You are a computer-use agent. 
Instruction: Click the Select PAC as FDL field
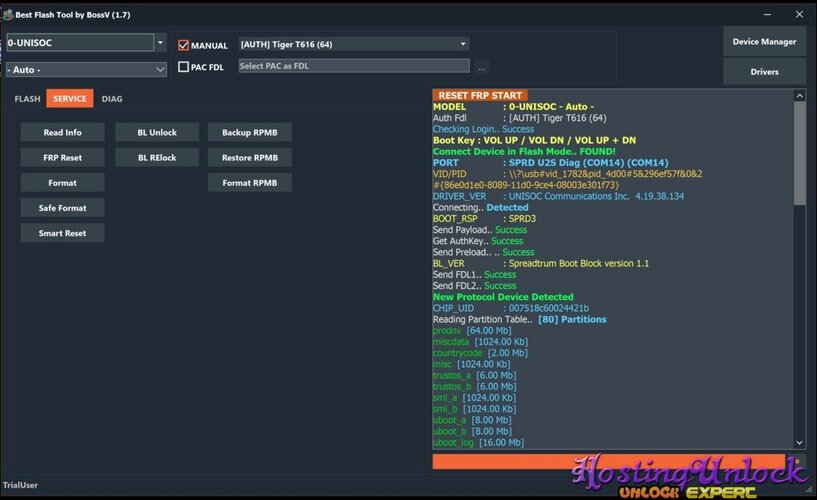tap(354, 66)
